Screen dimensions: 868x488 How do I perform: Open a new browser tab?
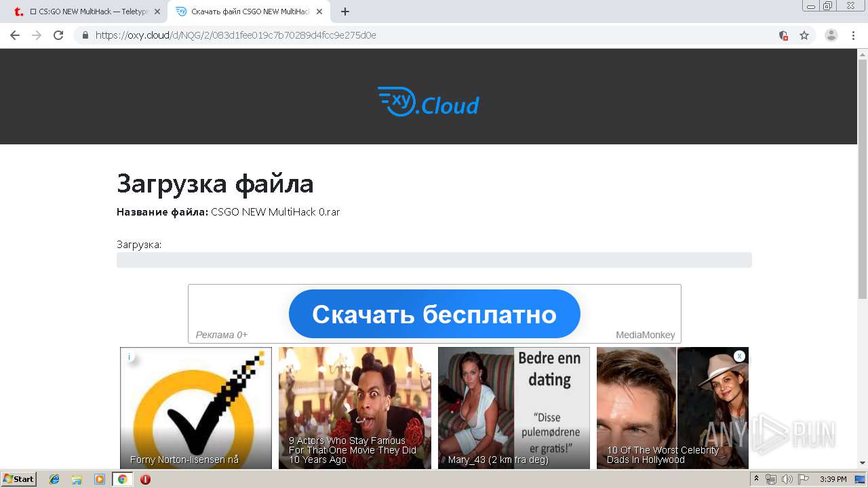coord(345,12)
